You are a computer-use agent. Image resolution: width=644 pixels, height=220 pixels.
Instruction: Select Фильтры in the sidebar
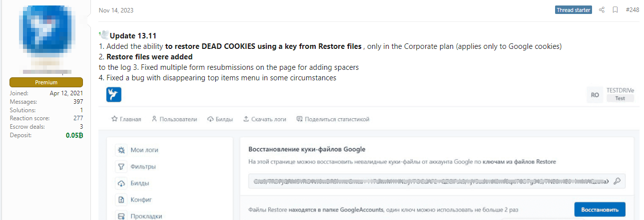tap(143, 167)
